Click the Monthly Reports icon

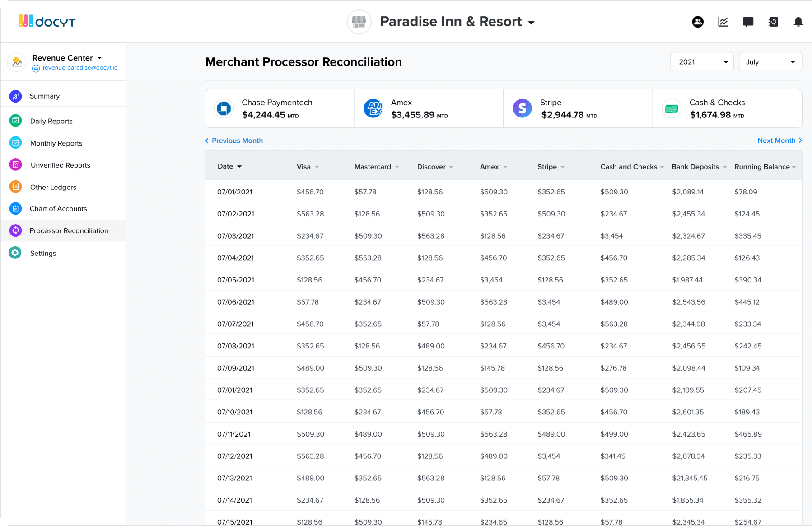[x=15, y=143]
